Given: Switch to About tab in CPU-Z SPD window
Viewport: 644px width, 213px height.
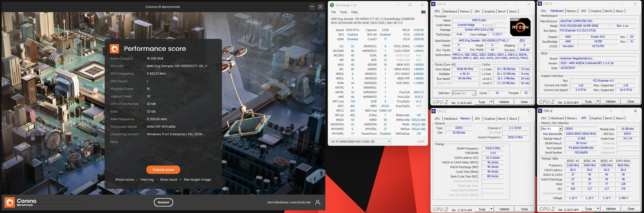Looking at the screenshot, I should 620,118.
